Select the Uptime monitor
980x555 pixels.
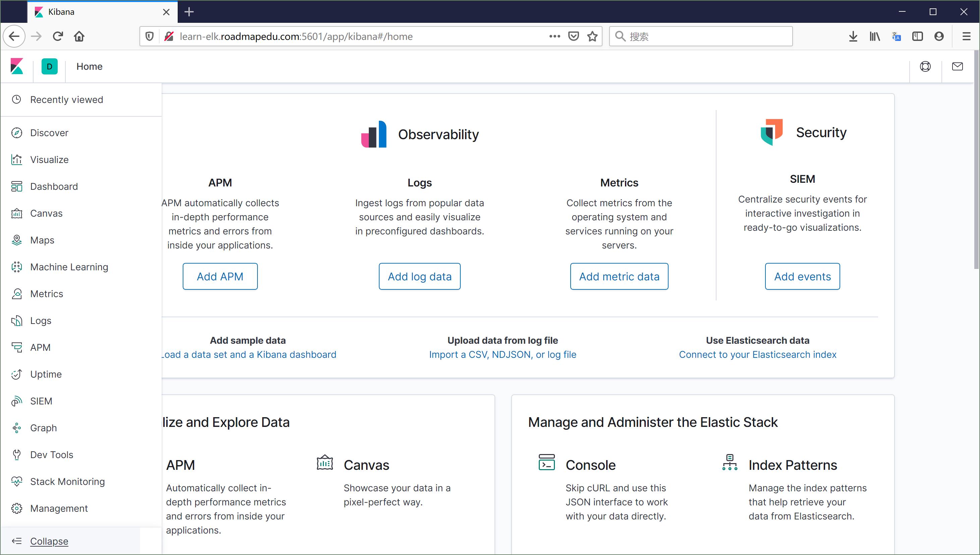(46, 374)
